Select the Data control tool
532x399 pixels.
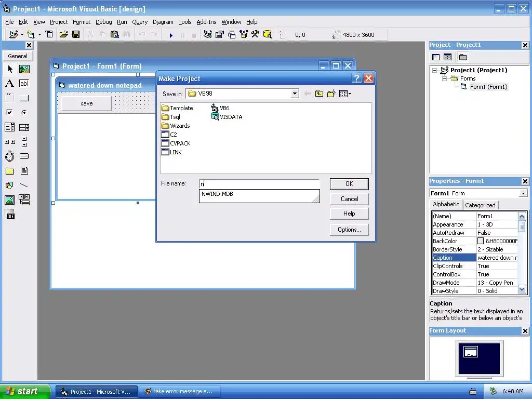pos(24,200)
